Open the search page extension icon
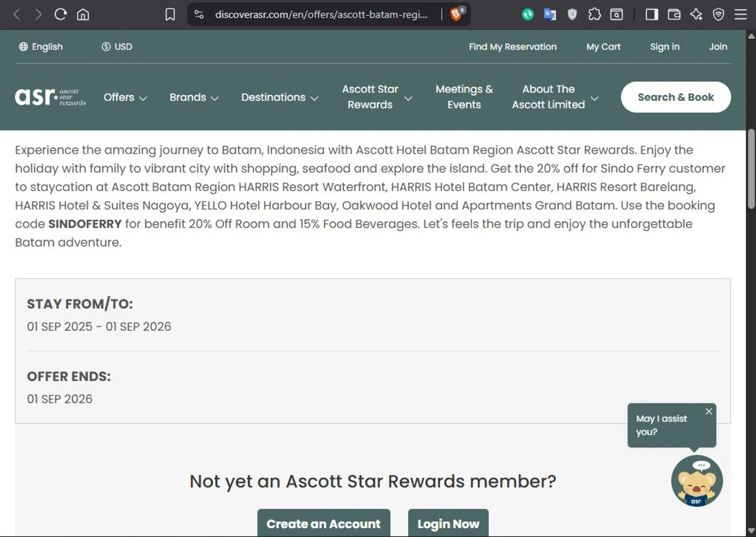 pyautogui.click(x=616, y=15)
